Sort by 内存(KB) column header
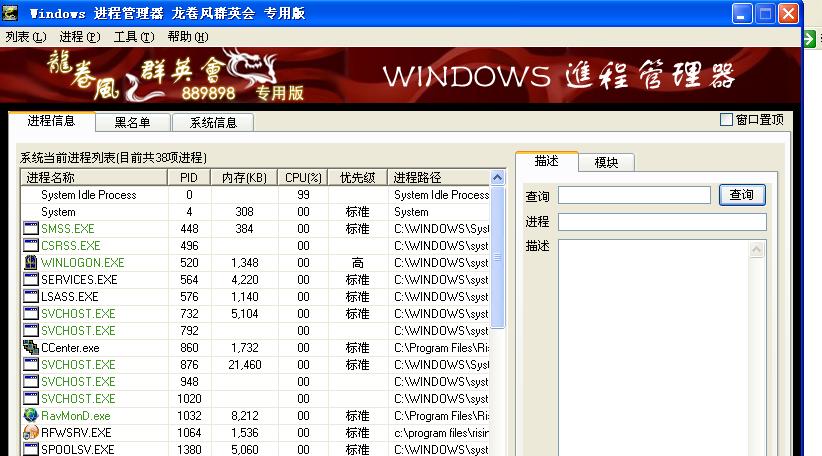Viewport: 822px width, 456px height. [x=244, y=178]
